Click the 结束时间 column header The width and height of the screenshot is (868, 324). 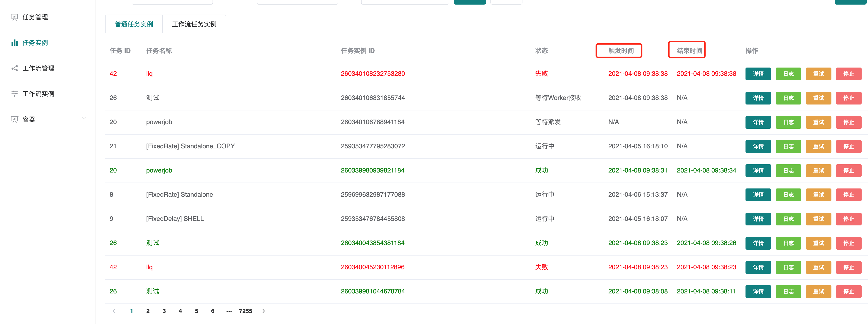coord(690,51)
